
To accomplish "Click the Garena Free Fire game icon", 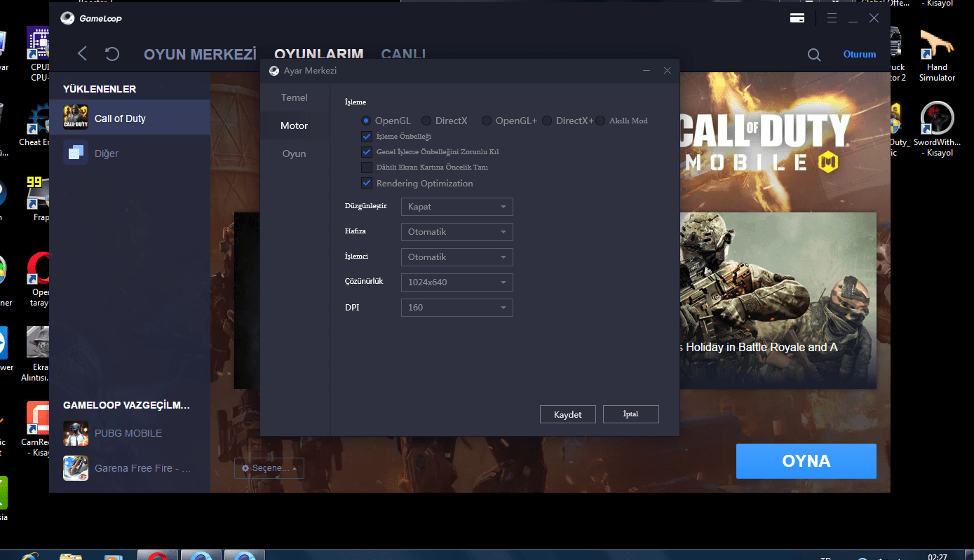I will pos(76,468).
